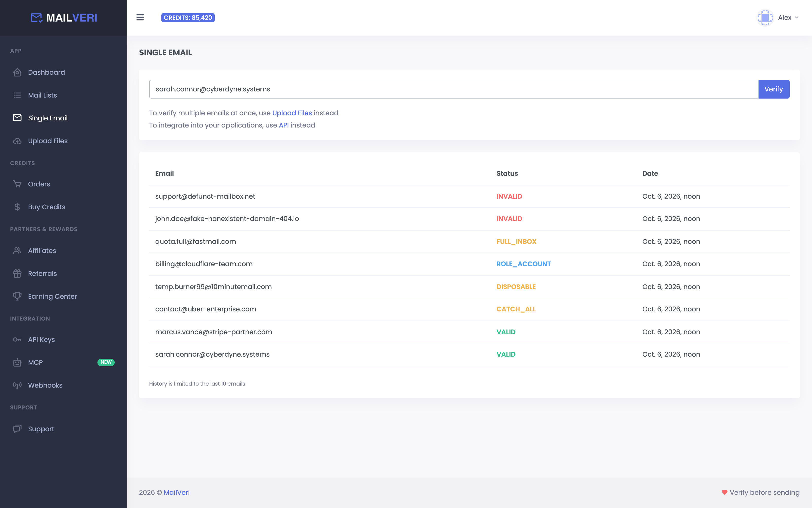The height and width of the screenshot is (508, 812).
Task: Select john.doe@fake-nonexistent-domain-404.io row email
Action: pyautogui.click(x=227, y=219)
